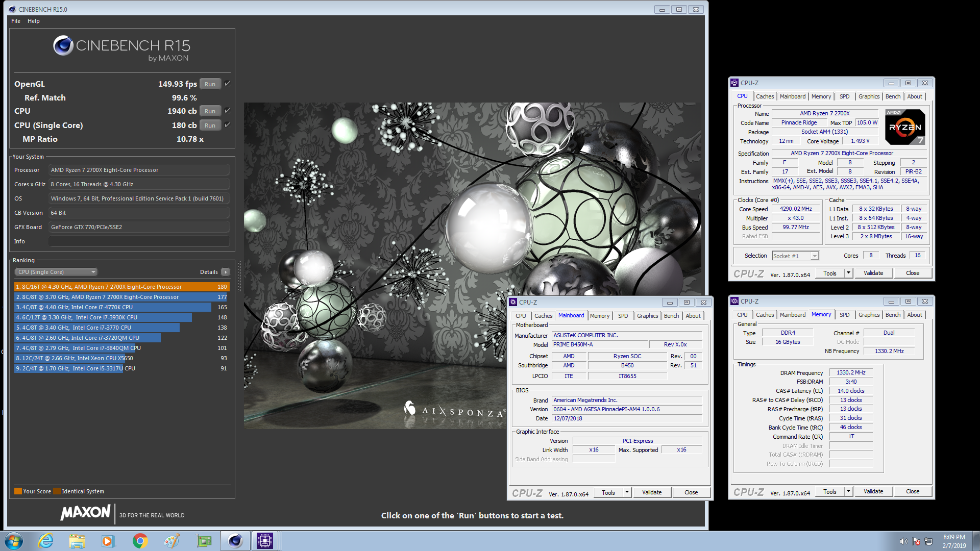The width and height of the screenshot is (980, 551).
Task: Click Close button in Mainboard CPU-Z window
Action: [691, 493]
